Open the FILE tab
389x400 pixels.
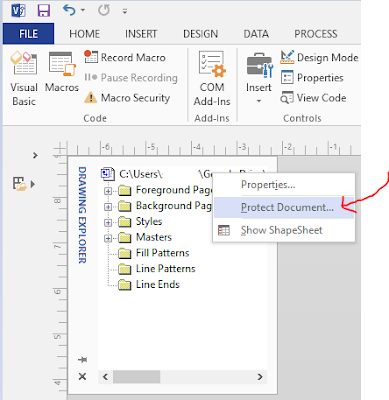point(28,34)
